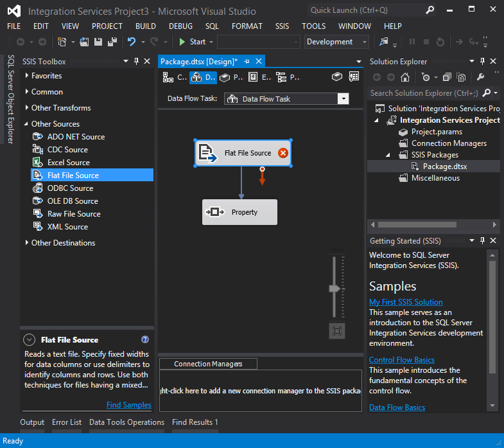This screenshot has height=448, width=504.
Task: Open the SSIS menu
Action: (282, 26)
